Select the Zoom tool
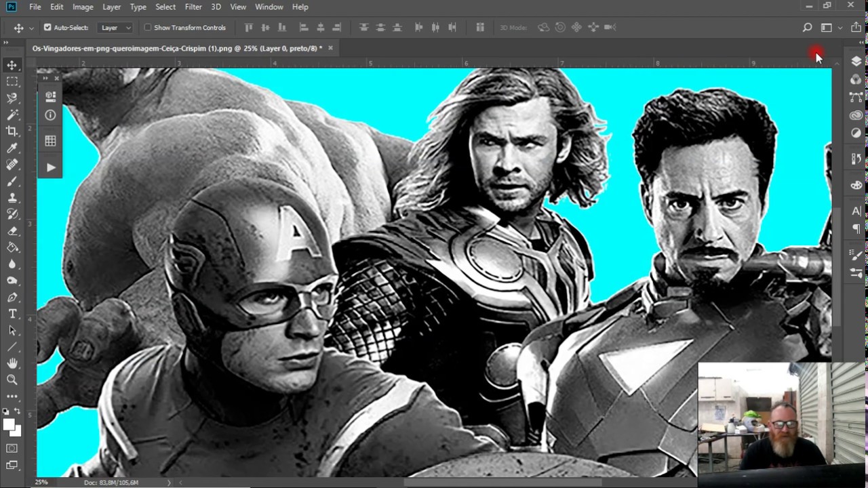Screen dimensions: 868x488 12,380
